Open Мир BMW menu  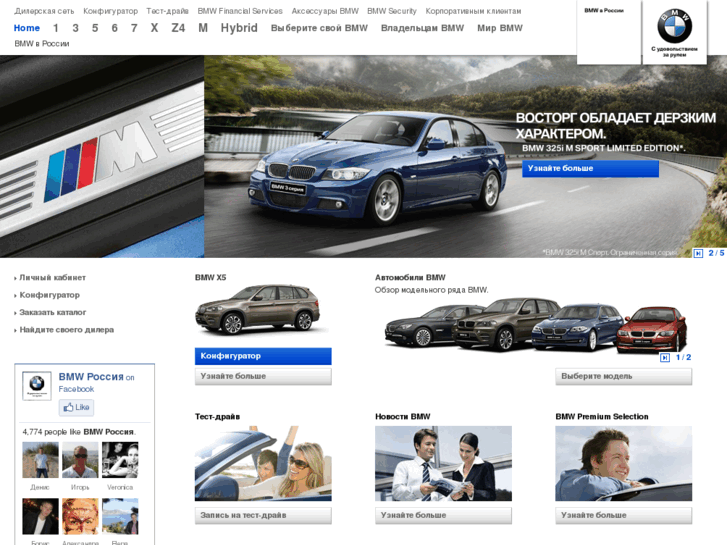tap(500, 28)
